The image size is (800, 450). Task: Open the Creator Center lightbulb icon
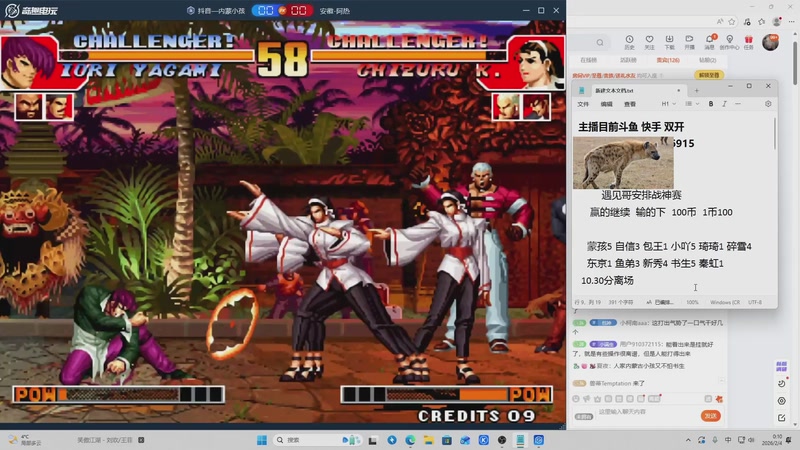tap(730, 42)
